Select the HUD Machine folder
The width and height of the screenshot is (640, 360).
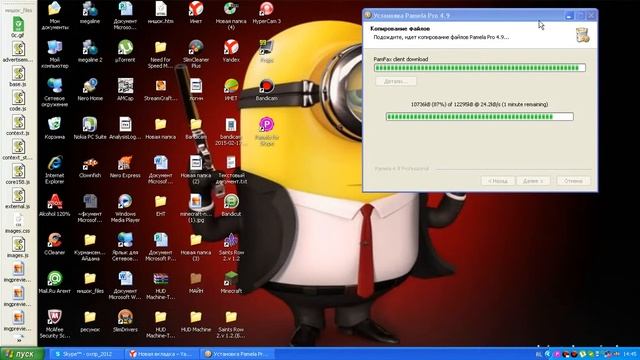tap(196, 321)
